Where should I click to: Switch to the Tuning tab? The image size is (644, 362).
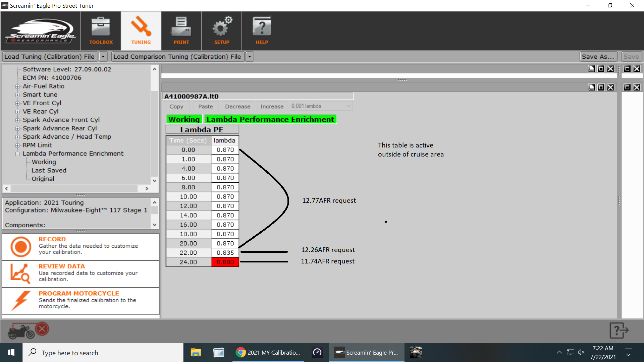(x=141, y=31)
